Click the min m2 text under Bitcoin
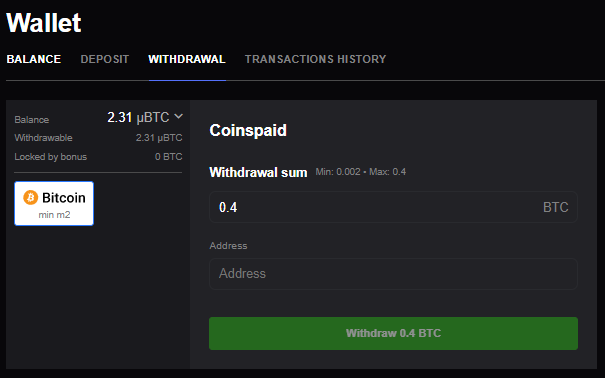605x378 pixels. pyautogui.click(x=54, y=214)
